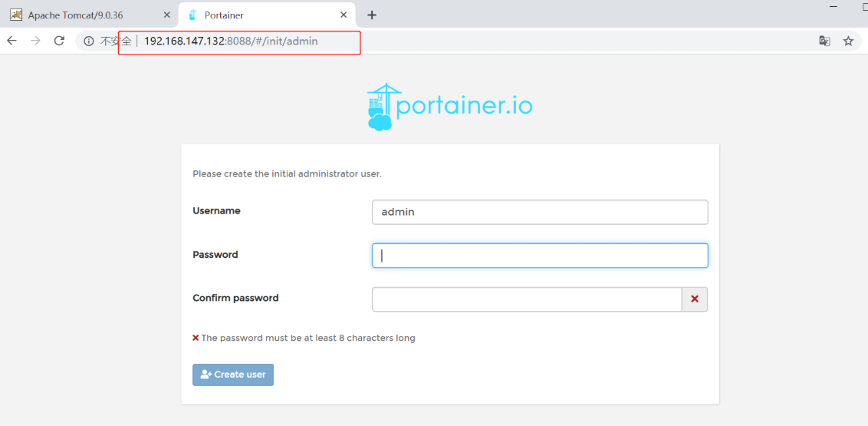This screenshot has height=426, width=868.
Task: Focus the Username field
Action: pyautogui.click(x=540, y=212)
